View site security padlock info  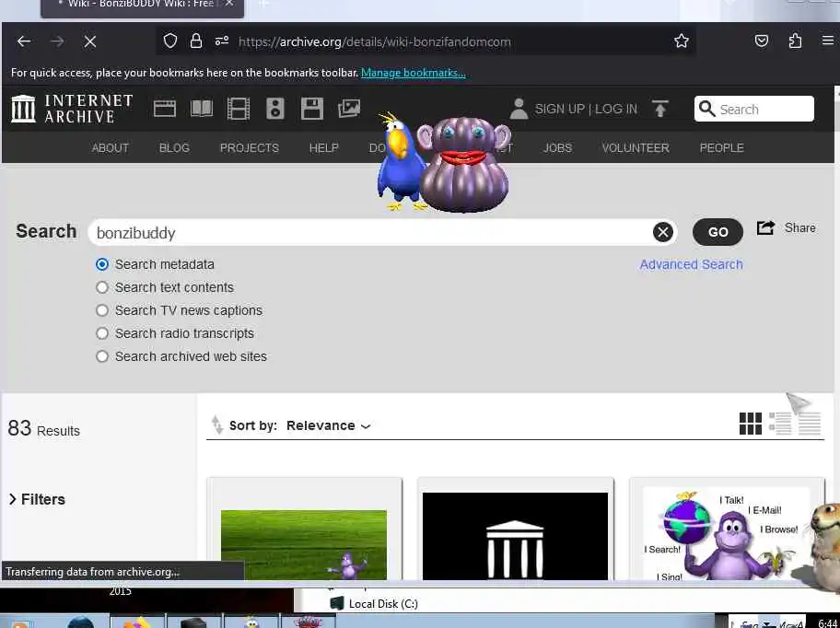click(x=196, y=41)
